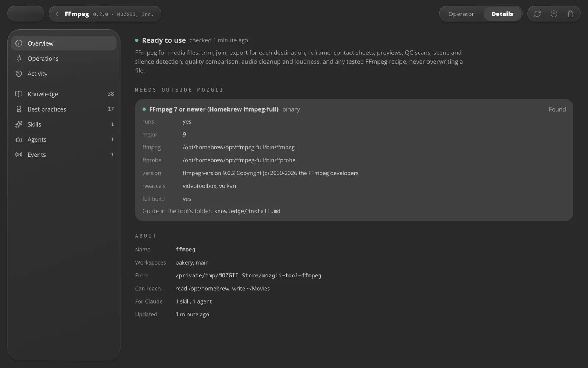Click the 'checked 1 minute ago' text
This screenshot has width=588, height=368.
(219, 40)
